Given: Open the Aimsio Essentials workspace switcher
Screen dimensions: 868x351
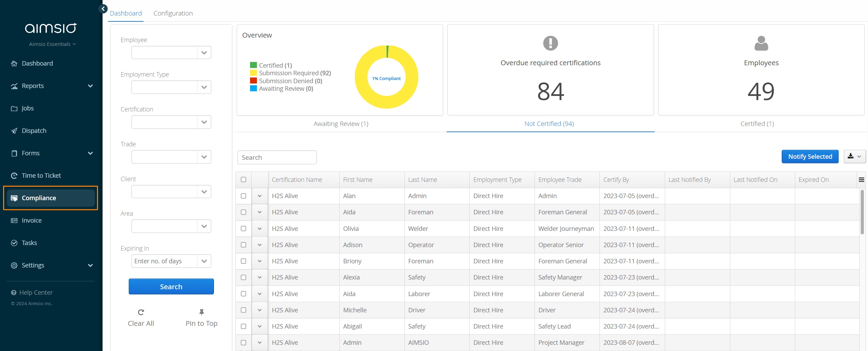Looking at the screenshot, I should click(52, 44).
